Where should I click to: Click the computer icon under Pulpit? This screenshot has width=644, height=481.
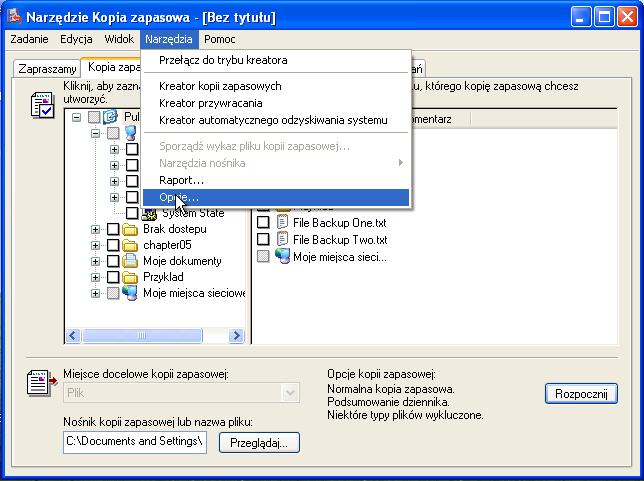pyautogui.click(x=130, y=133)
